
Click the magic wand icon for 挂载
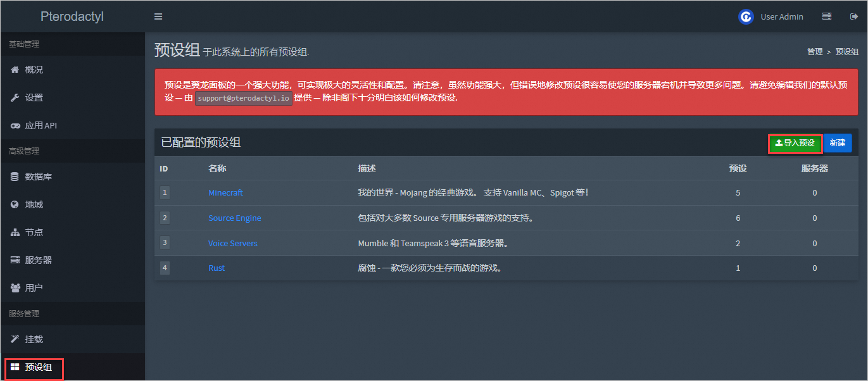pyautogui.click(x=15, y=339)
